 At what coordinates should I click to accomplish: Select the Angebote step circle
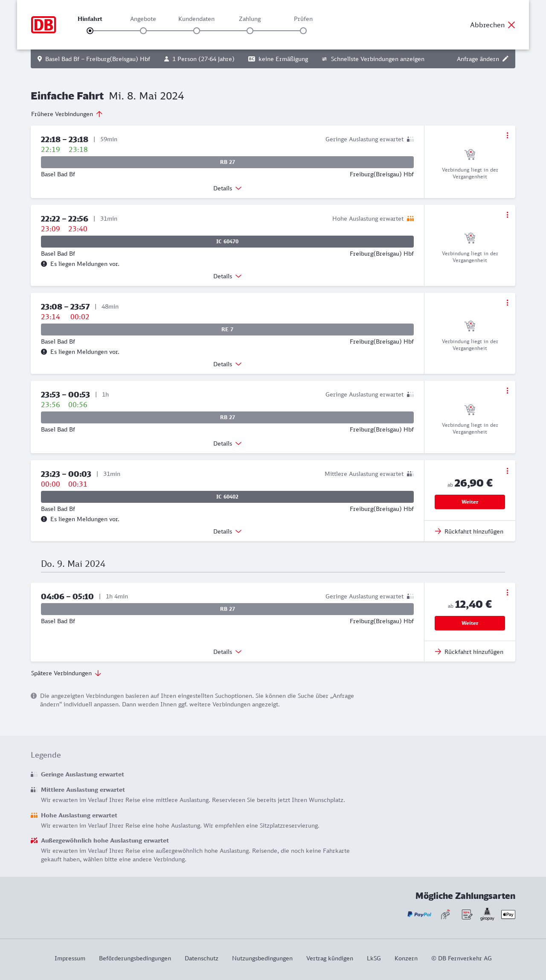pyautogui.click(x=143, y=31)
